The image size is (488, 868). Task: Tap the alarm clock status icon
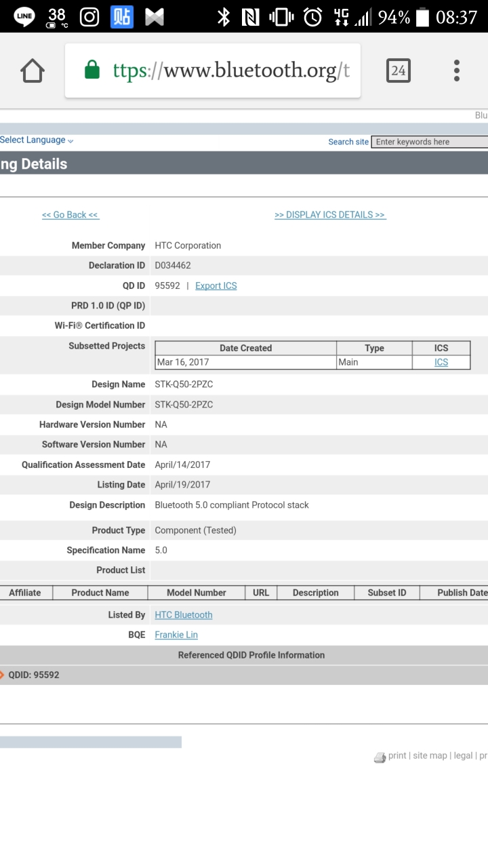pos(312,17)
